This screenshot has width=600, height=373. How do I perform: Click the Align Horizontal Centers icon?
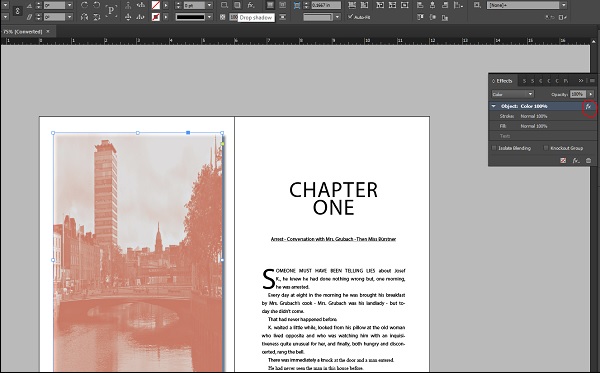[x=432, y=5]
